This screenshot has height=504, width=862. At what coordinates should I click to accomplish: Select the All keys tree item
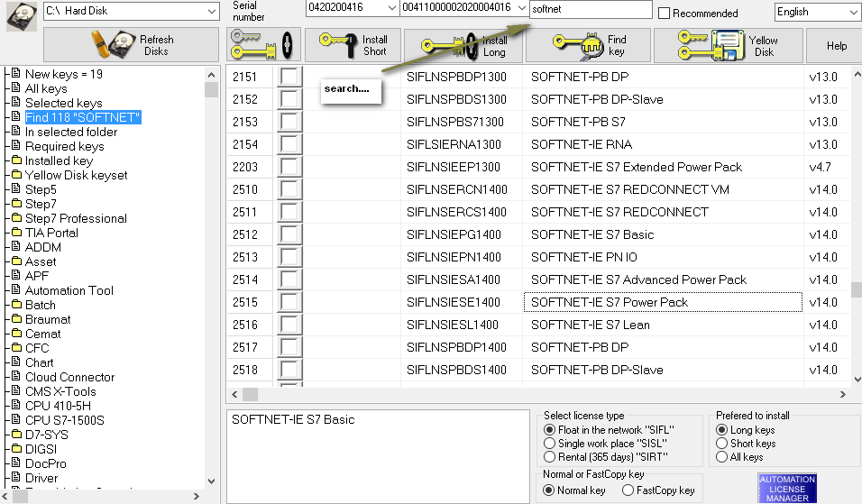46,88
